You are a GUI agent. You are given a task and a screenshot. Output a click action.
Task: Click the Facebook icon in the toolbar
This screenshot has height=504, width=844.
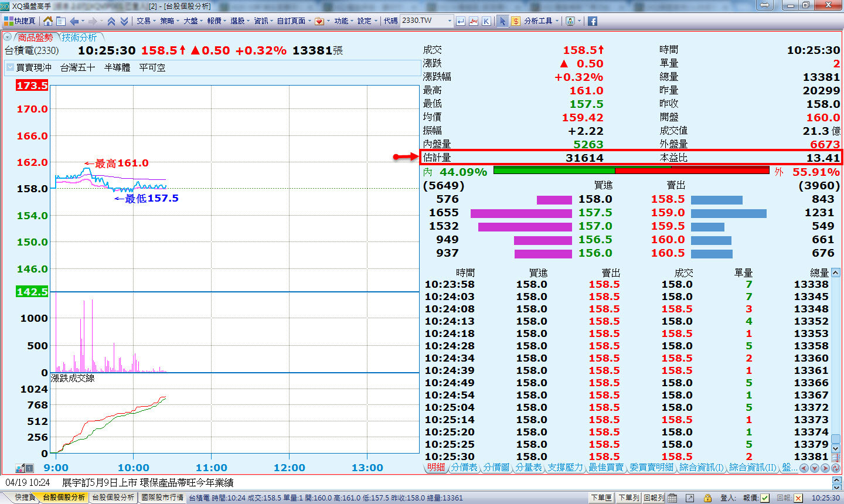593,21
